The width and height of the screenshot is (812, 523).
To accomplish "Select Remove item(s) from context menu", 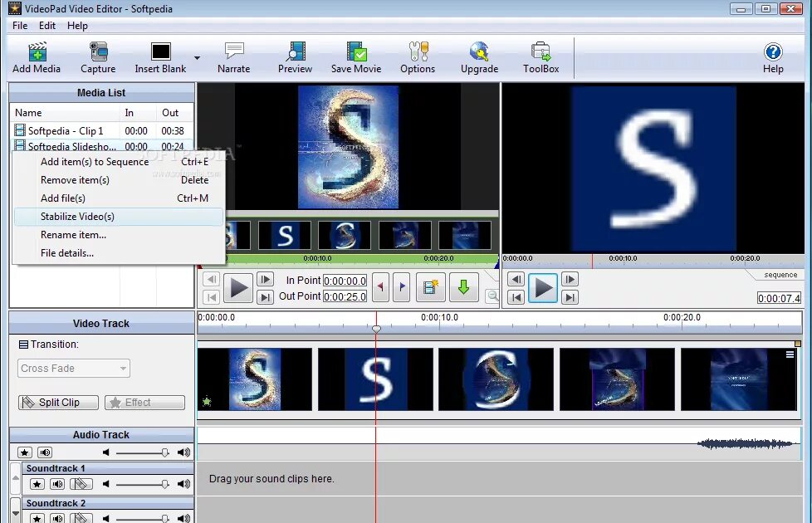I will pyautogui.click(x=119, y=179).
